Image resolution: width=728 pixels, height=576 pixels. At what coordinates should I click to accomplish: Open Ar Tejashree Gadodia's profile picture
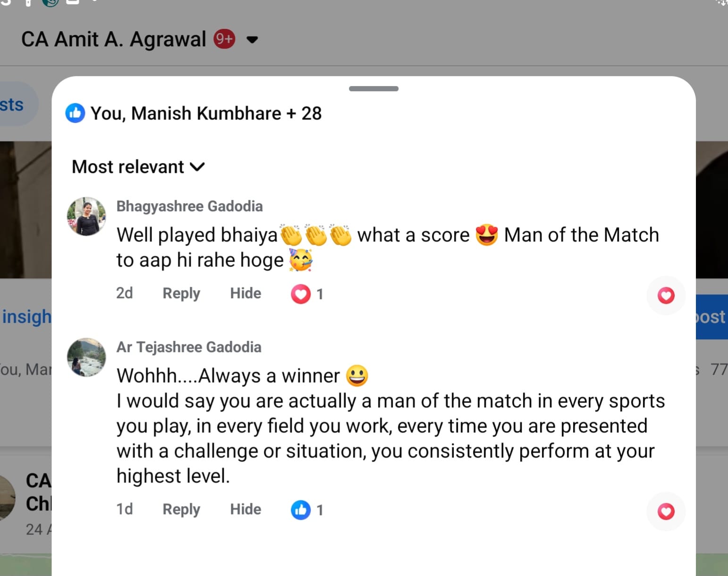pyautogui.click(x=86, y=357)
